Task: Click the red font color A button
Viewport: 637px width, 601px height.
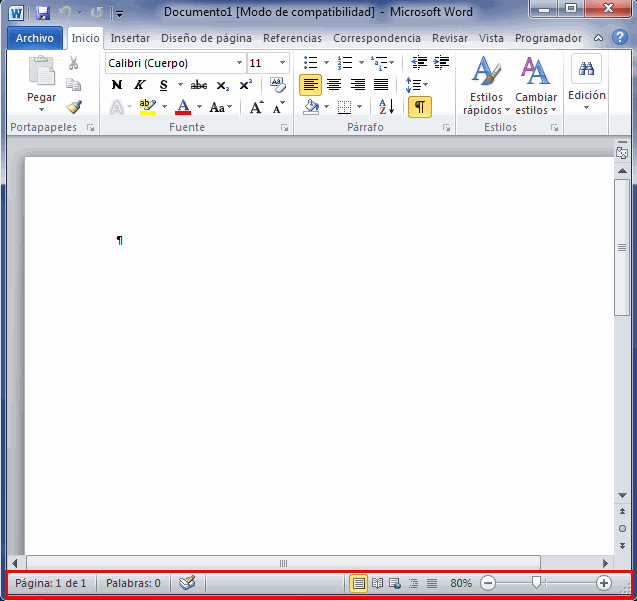Action: coord(183,107)
